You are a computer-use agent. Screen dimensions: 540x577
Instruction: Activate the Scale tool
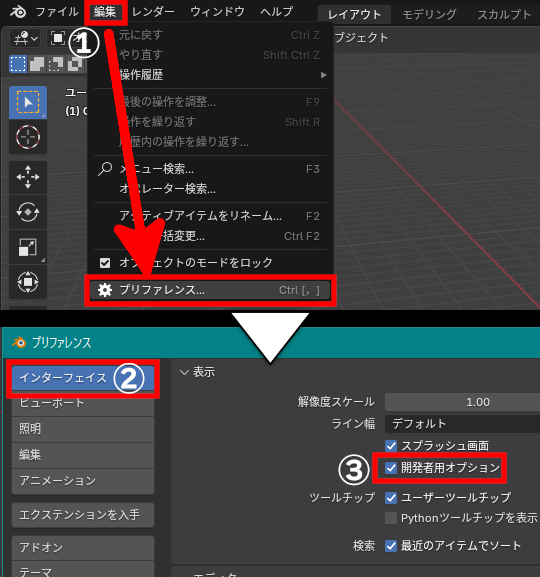tap(28, 247)
